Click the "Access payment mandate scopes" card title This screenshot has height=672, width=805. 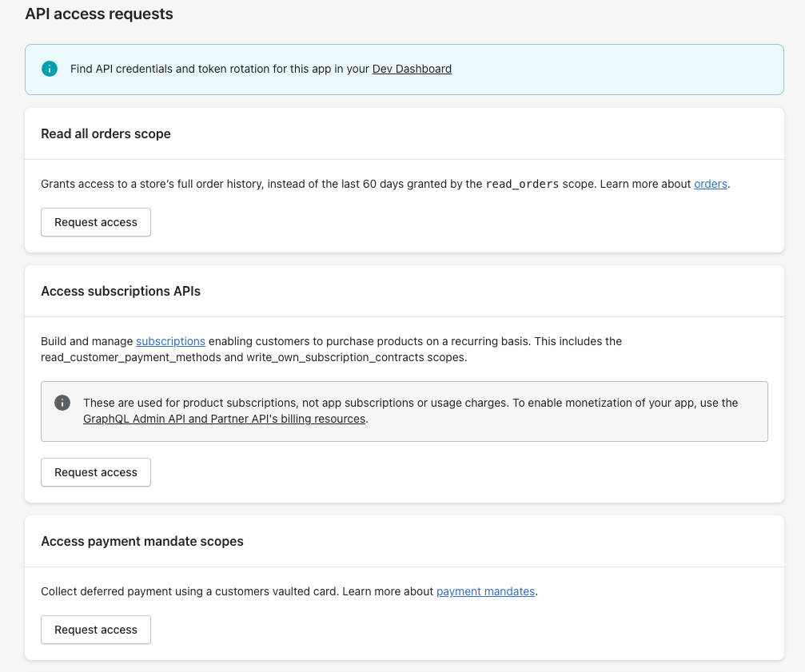click(x=142, y=541)
